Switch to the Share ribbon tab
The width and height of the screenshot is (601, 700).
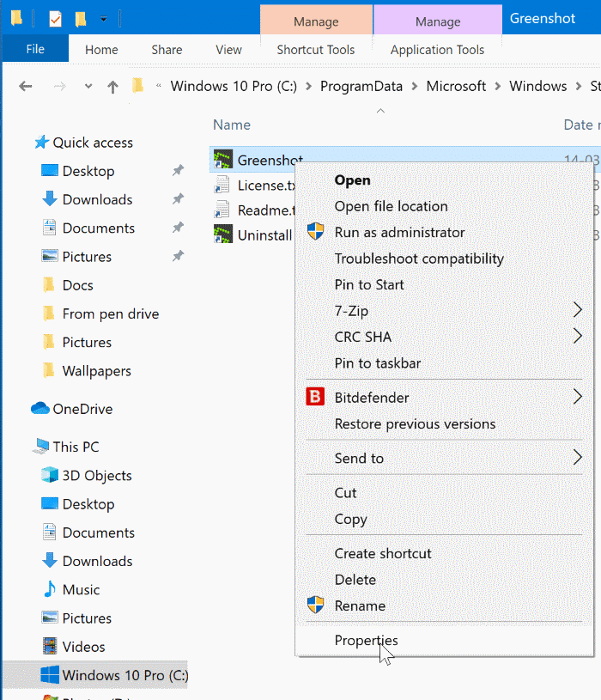(167, 50)
